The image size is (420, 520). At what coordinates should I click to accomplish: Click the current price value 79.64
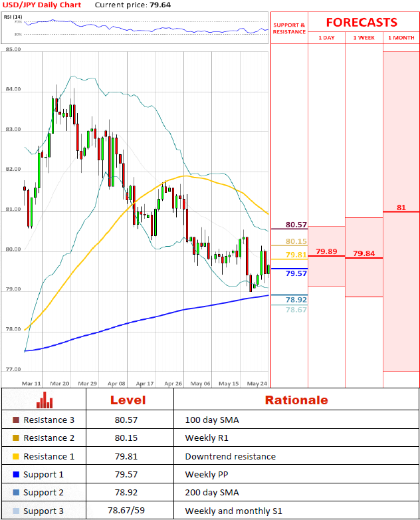pos(160,5)
